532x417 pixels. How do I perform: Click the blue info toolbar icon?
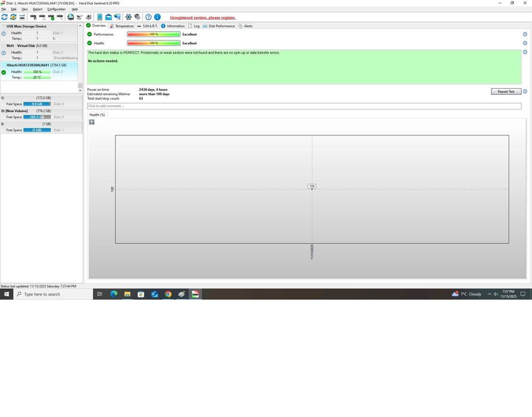pos(158,17)
